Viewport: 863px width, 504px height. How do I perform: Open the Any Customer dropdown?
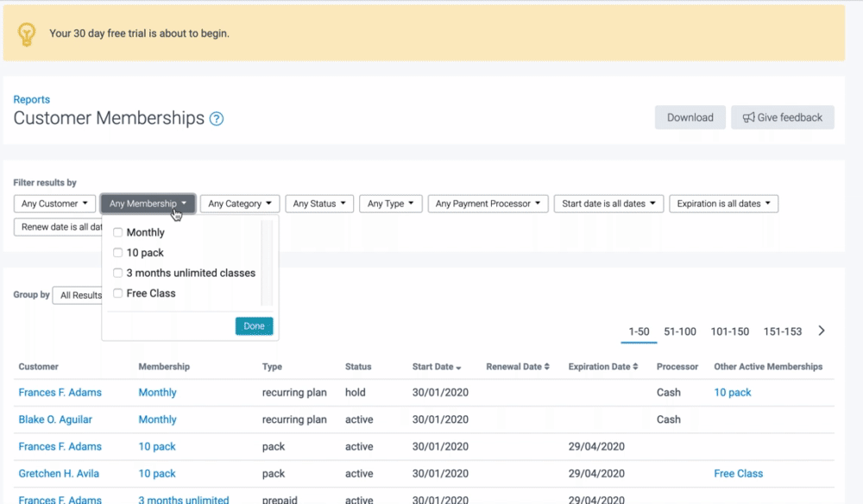55,204
